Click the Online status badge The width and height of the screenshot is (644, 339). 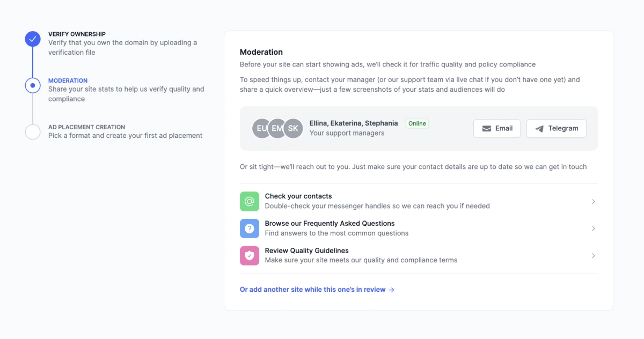pos(417,123)
